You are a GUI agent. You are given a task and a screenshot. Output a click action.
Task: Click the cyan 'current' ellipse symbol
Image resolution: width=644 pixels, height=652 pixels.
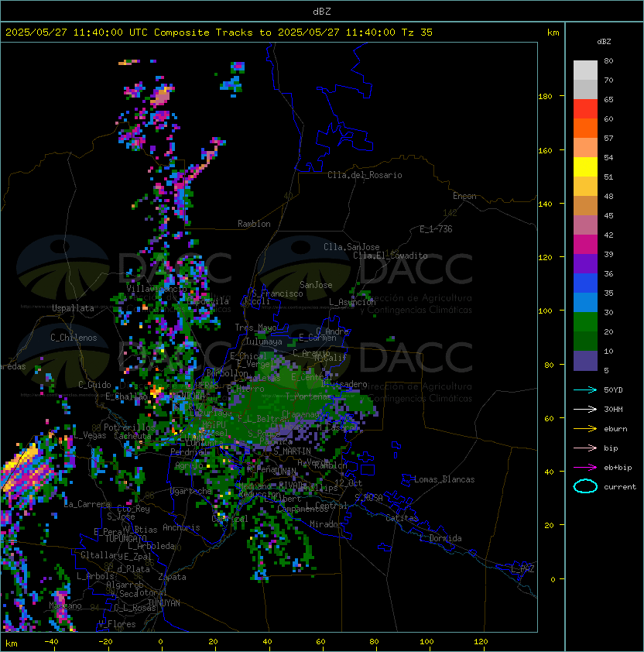(585, 486)
